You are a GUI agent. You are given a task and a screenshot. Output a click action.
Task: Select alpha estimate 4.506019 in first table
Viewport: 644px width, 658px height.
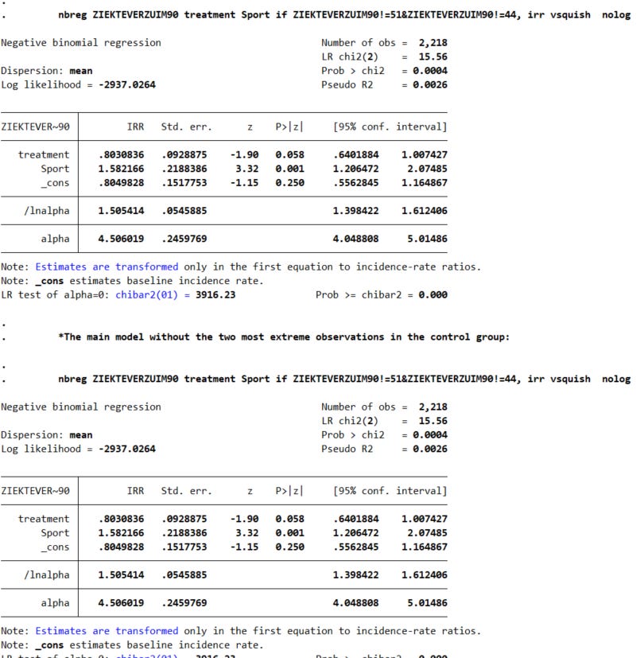click(x=121, y=239)
